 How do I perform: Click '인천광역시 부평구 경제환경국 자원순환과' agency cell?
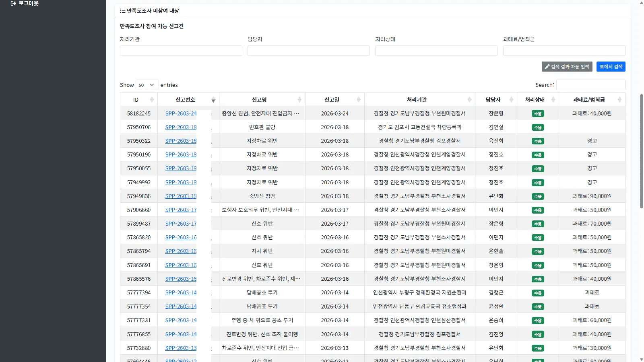click(420, 292)
